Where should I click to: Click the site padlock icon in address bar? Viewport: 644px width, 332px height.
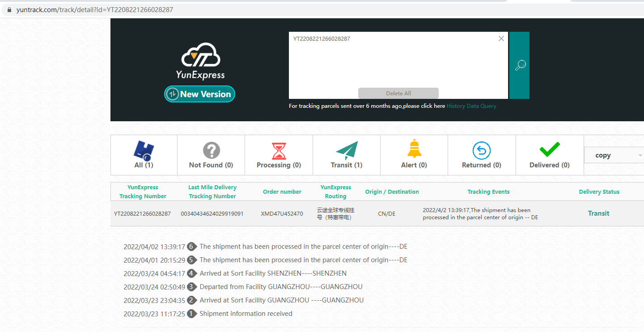coord(9,9)
